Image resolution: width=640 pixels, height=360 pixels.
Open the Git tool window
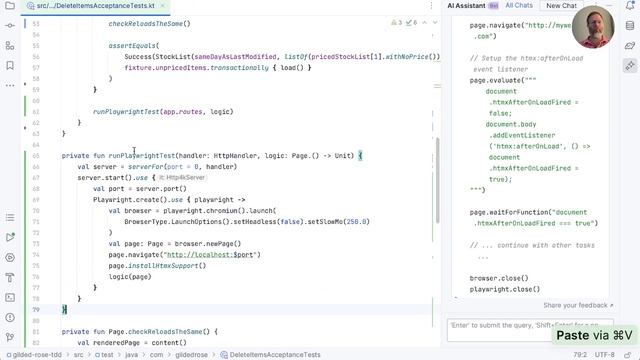click(10, 337)
